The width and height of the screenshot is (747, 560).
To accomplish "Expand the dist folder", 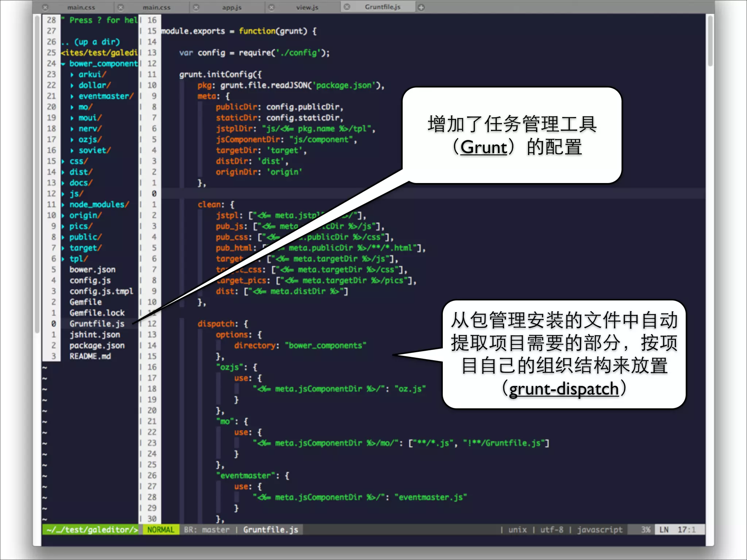I will click(x=63, y=172).
